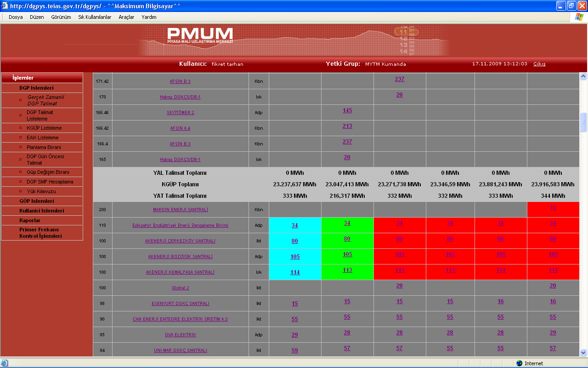Click Eskişehir Endüstriyel Enerji Dengeleme Birimi link
The height and width of the screenshot is (368, 588).
181,225
